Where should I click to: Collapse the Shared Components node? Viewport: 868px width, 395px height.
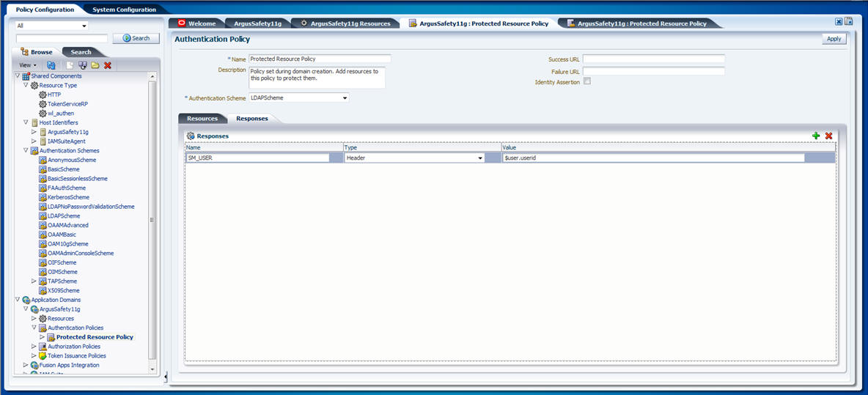pyautogui.click(x=18, y=75)
